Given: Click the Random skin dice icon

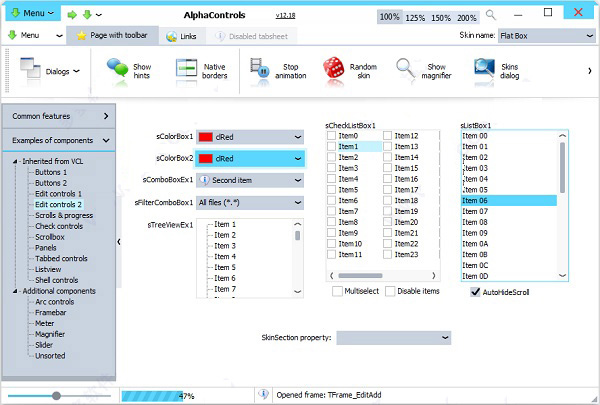Looking at the screenshot, I should pyautogui.click(x=333, y=67).
